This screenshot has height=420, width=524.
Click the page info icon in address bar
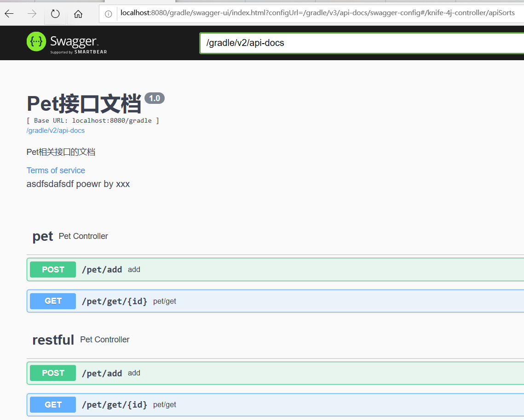(108, 13)
